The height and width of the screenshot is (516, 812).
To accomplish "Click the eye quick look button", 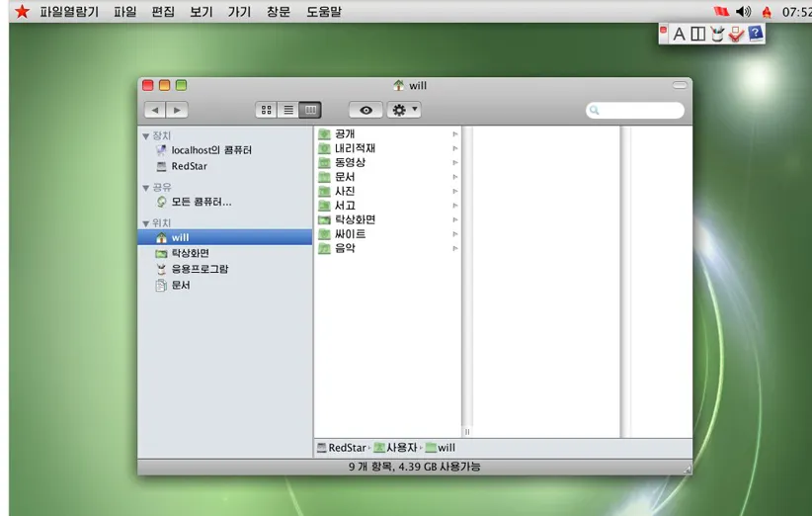I will coord(365,111).
